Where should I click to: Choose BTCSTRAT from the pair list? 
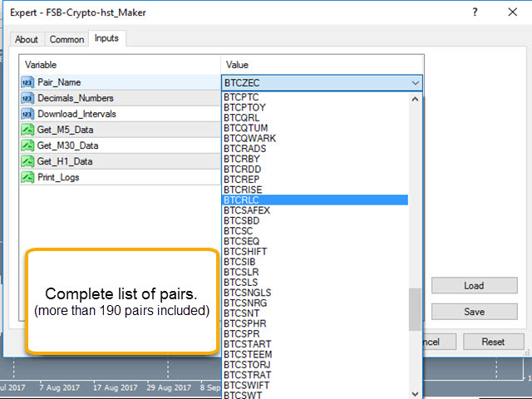[315, 375]
